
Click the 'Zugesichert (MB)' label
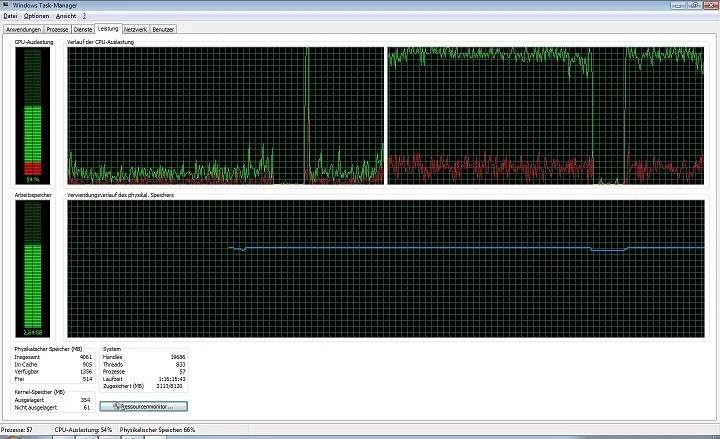pos(124,386)
